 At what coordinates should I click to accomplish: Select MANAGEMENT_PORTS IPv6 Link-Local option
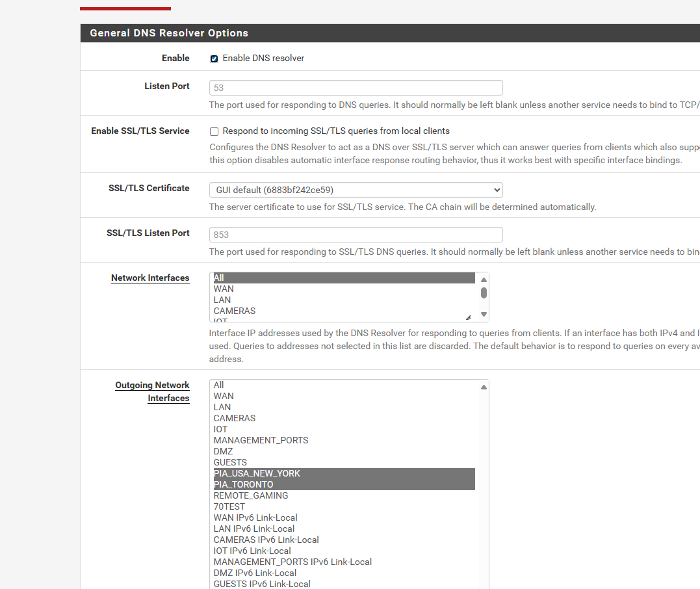point(344,562)
